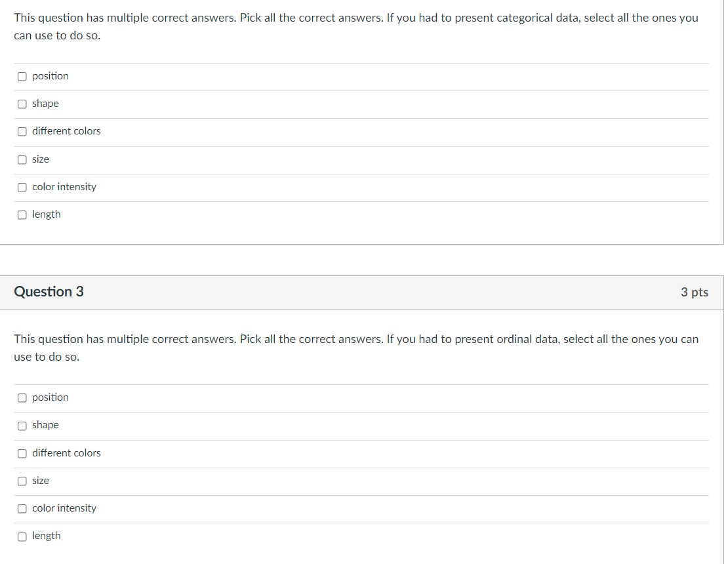Check the size option for ordinal data
Screen dimensions: 728x564
point(22,481)
